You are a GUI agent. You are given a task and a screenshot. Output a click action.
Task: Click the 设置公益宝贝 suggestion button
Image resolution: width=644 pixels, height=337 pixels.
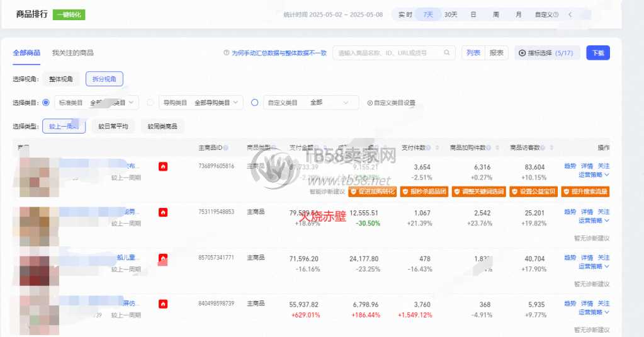click(x=533, y=191)
